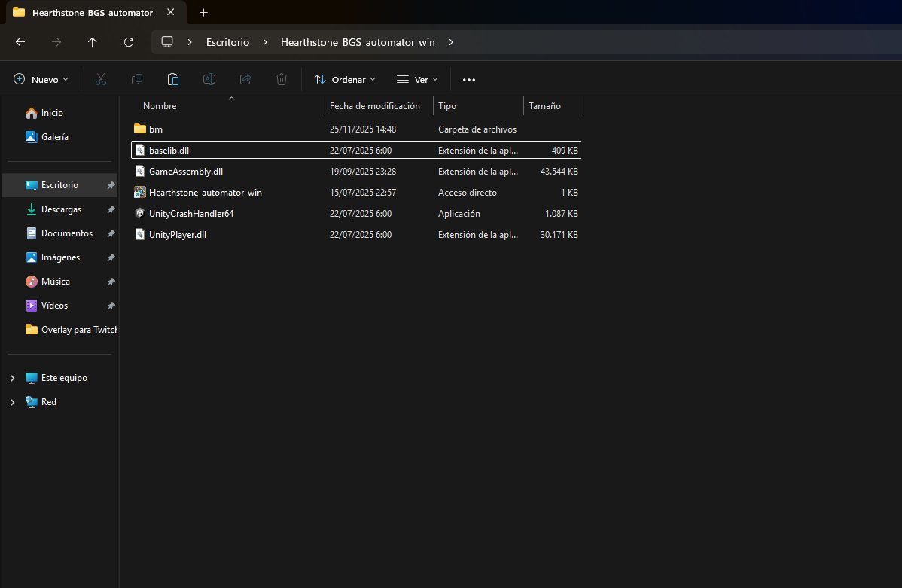Image resolution: width=902 pixels, height=588 pixels.
Task: Click the Carpeta de archivos type cell
Action: click(x=477, y=129)
